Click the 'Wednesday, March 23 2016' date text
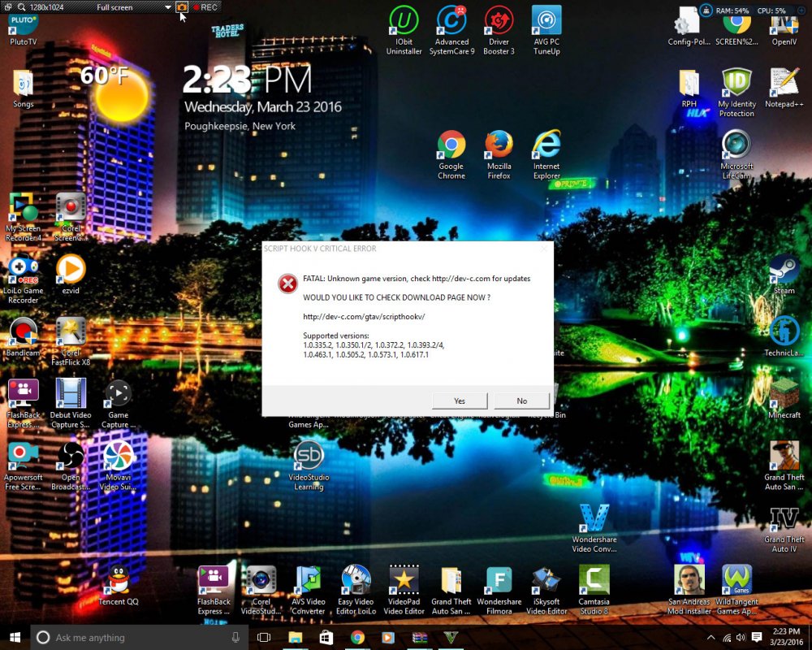 263,106
